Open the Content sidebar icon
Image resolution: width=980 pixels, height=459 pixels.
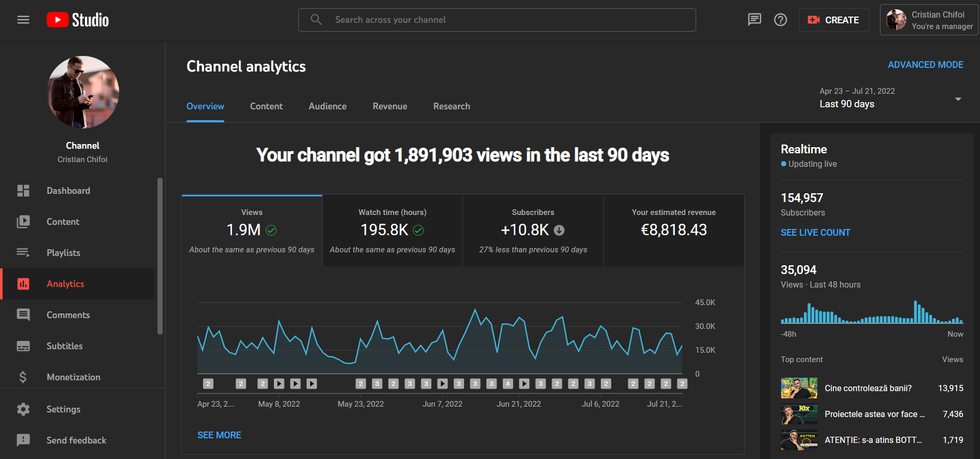[23, 222]
